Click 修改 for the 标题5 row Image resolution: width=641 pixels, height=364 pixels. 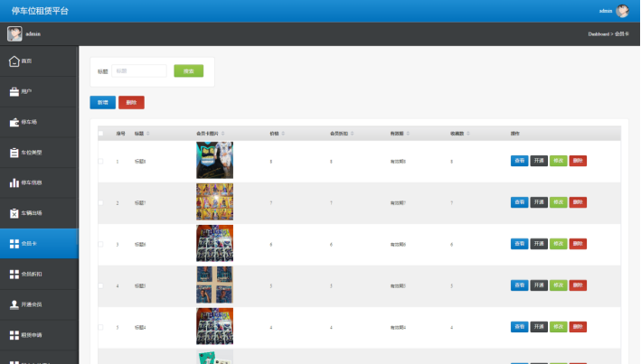[x=559, y=285]
